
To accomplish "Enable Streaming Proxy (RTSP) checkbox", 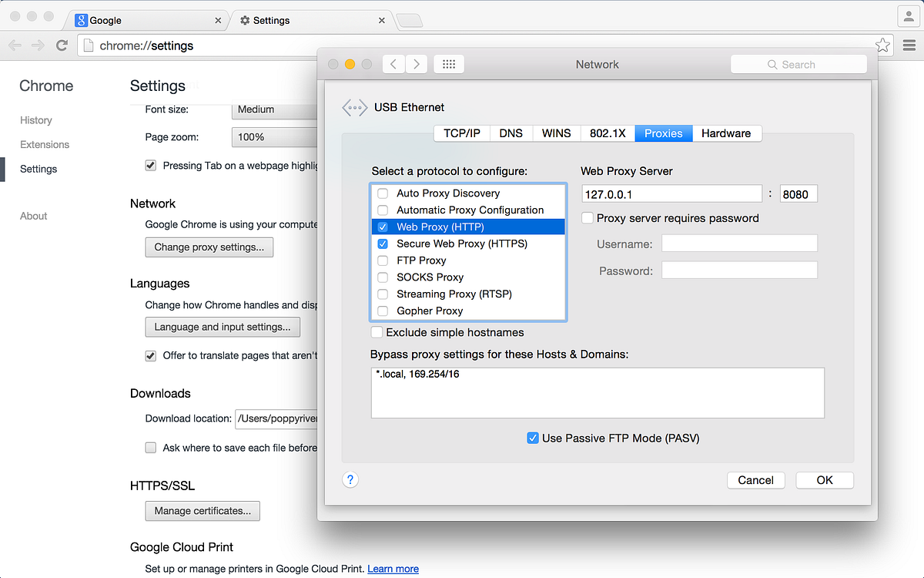I will point(383,294).
